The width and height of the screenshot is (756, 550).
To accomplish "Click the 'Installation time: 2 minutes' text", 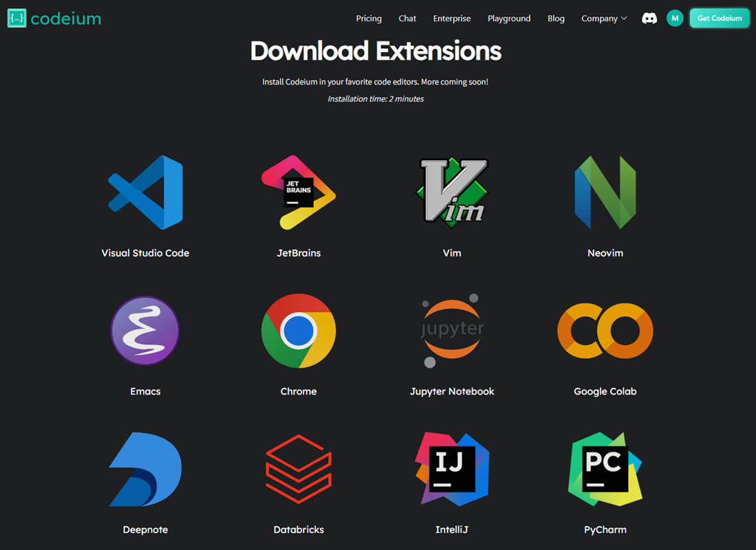I will [376, 99].
